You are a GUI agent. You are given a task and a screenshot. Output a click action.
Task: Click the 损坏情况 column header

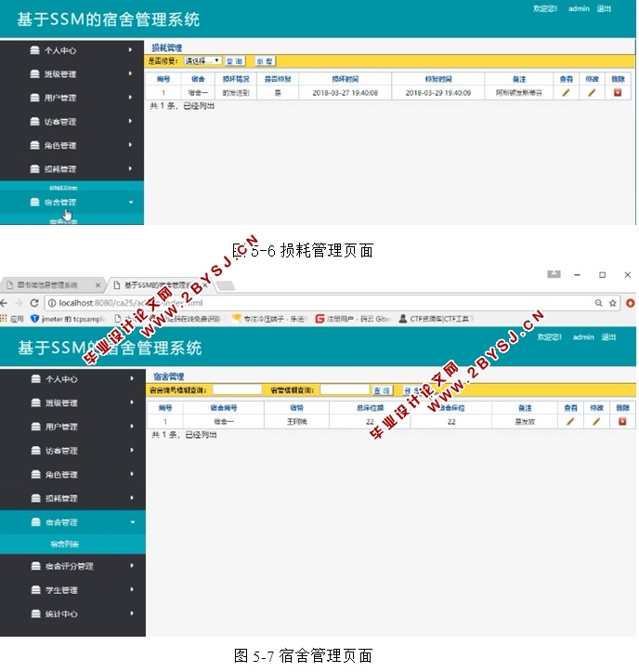[x=236, y=79]
